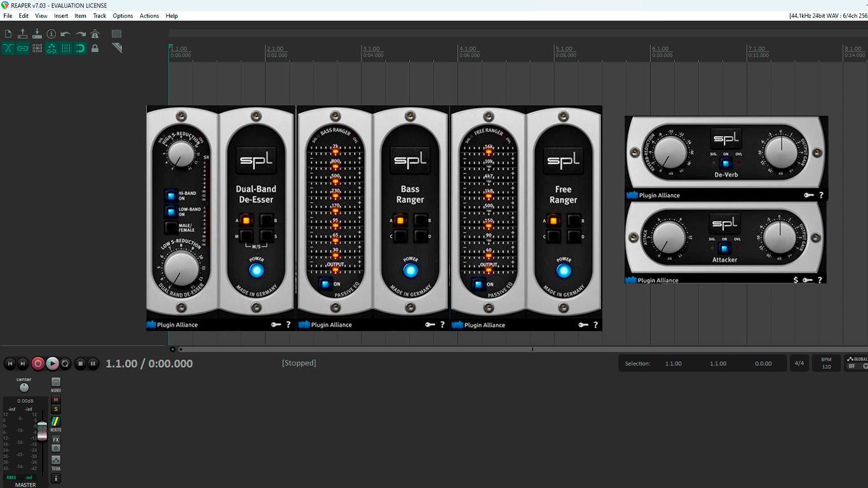Open master Route button

pos(56,421)
